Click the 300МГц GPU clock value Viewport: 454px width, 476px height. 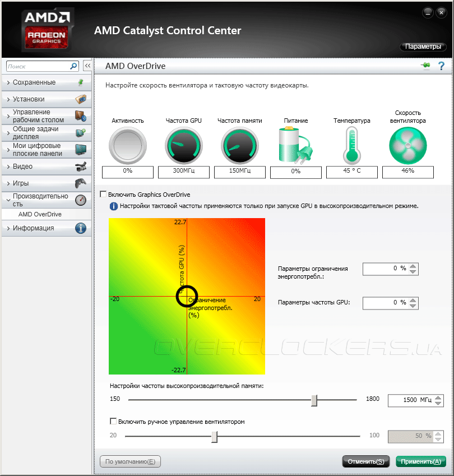click(x=184, y=171)
